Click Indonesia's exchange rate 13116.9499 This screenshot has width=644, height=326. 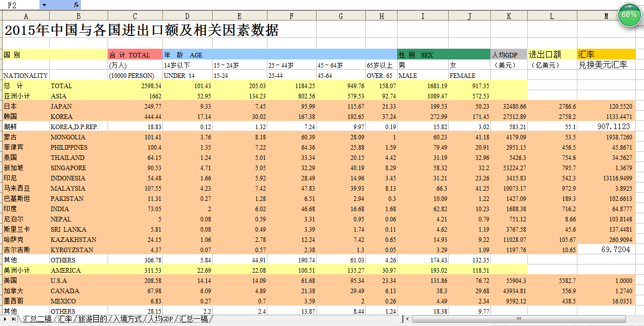pyautogui.click(x=607, y=178)
